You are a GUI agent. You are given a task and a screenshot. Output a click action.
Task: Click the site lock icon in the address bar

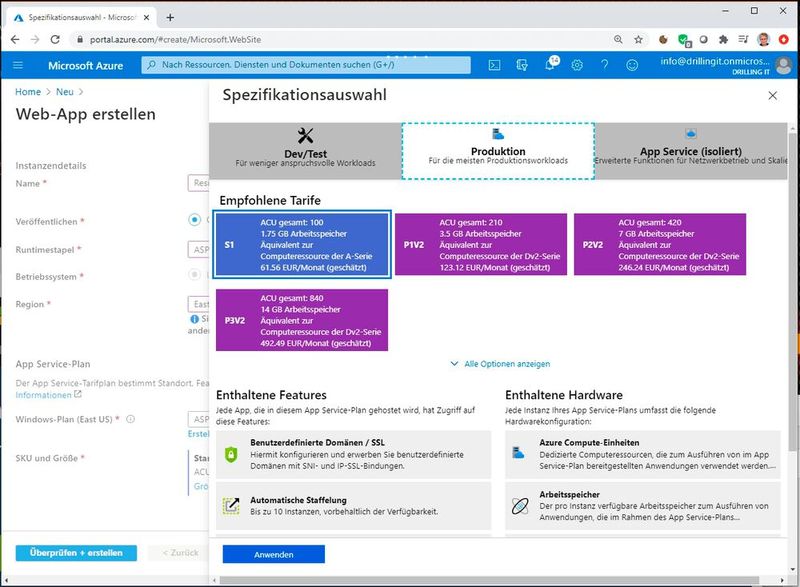(x=80, y=39)
